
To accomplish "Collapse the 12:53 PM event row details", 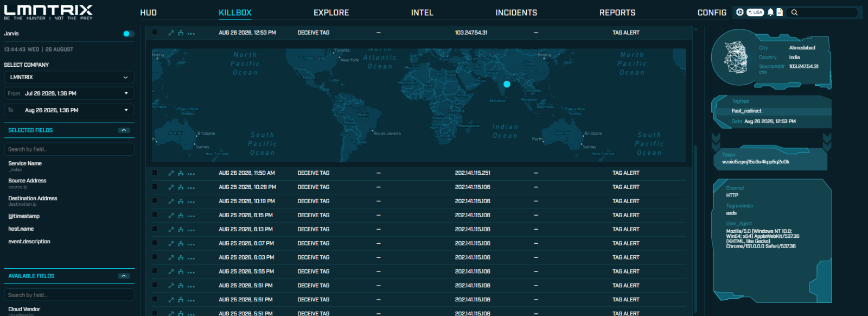I will pos(171,33).
